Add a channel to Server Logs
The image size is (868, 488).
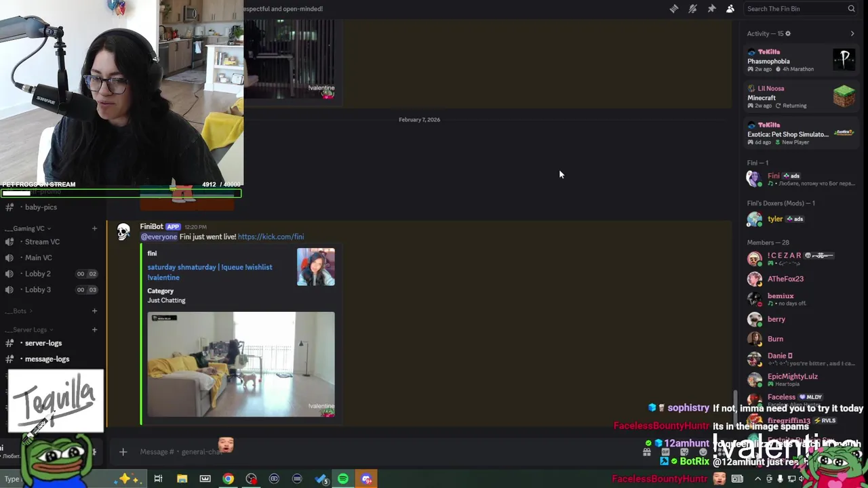coord(94,329)
